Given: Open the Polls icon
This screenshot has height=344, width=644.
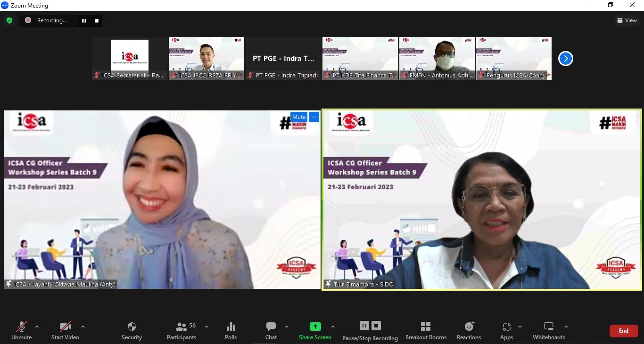Looking at the screenshot, I should (x=231, y=327).
